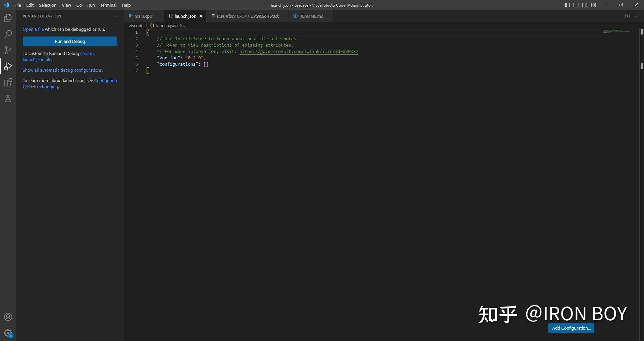
Task: Open the editor more actions ellipsis
Action: tap(637, 16)
